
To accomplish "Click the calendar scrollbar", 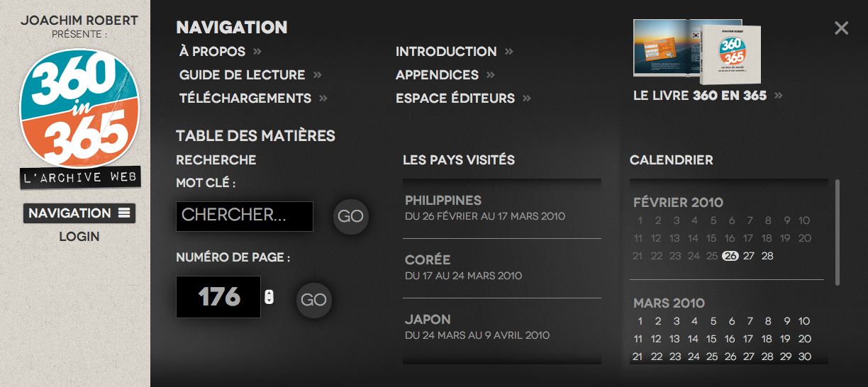I will pos(838,232).
